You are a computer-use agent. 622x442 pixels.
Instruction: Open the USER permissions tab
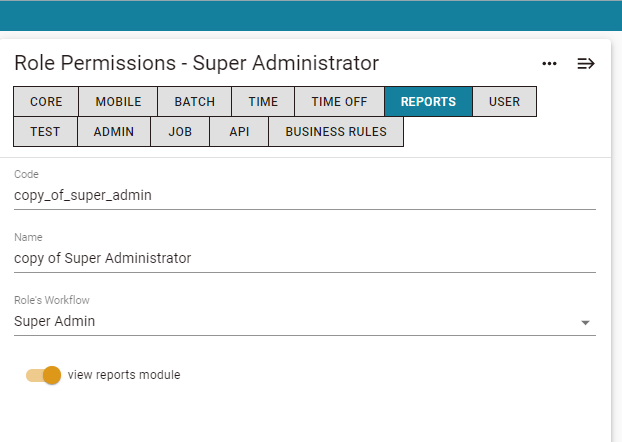tap(504, 102)
